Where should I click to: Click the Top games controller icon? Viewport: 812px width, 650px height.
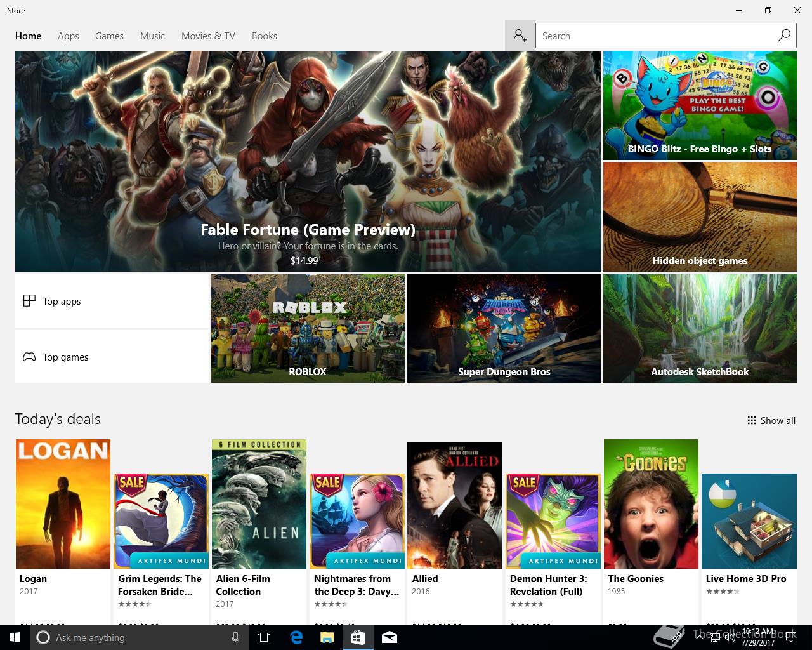pyautogui.click(x=29, y=357)
